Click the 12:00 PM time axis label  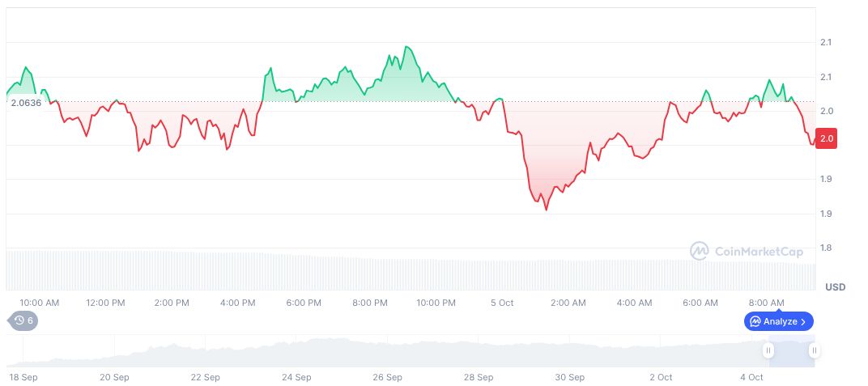tap(105, 303)
